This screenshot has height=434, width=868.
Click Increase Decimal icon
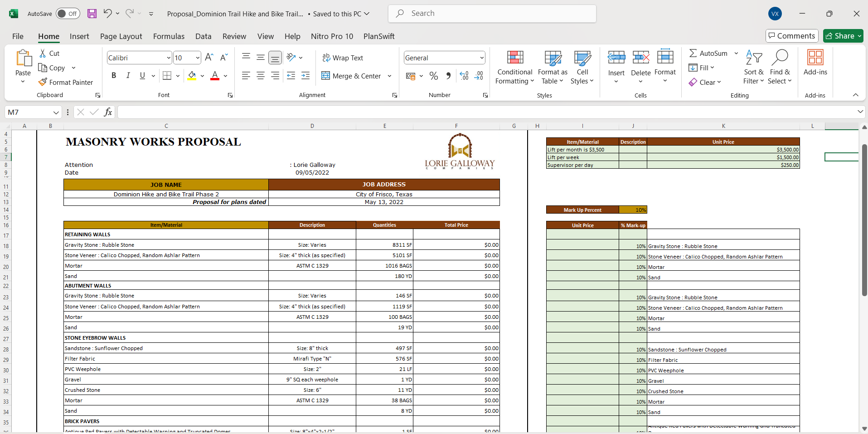[464, 76]
